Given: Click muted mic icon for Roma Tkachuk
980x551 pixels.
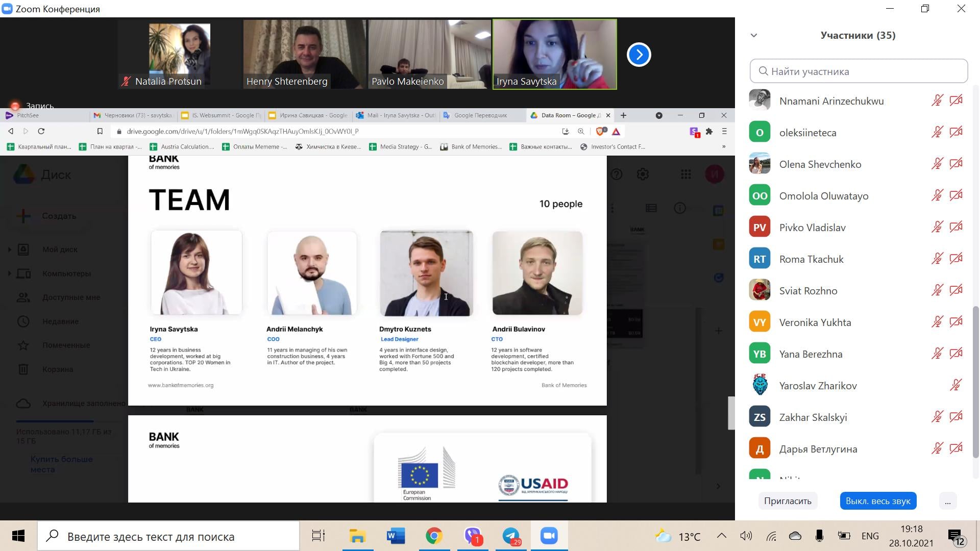Looking at the screenshot, I should [x=937, y=259].
